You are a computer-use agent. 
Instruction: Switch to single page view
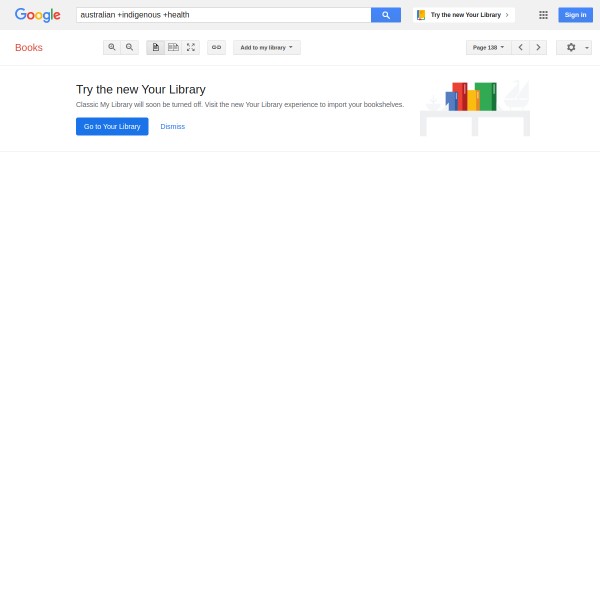155,47
